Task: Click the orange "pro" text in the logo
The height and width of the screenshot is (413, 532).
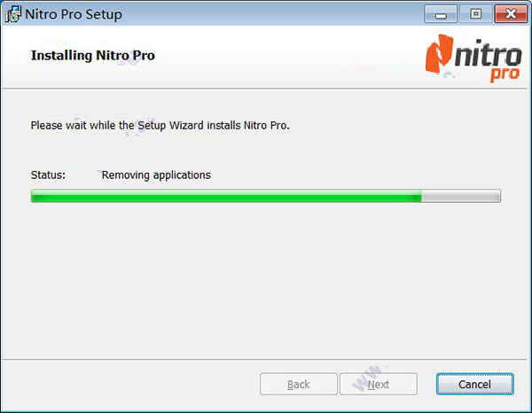Action: pyautogui.click(x=505, y=74)
